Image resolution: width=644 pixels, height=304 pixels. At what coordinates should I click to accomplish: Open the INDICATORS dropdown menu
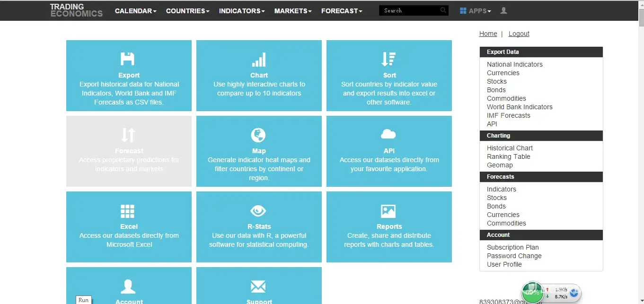click(242, 10)
